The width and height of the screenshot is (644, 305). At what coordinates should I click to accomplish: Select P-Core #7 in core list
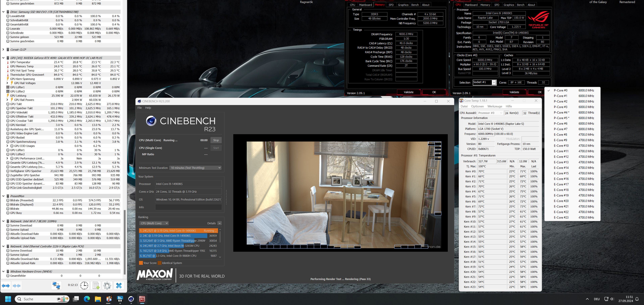tap(572, 129)
